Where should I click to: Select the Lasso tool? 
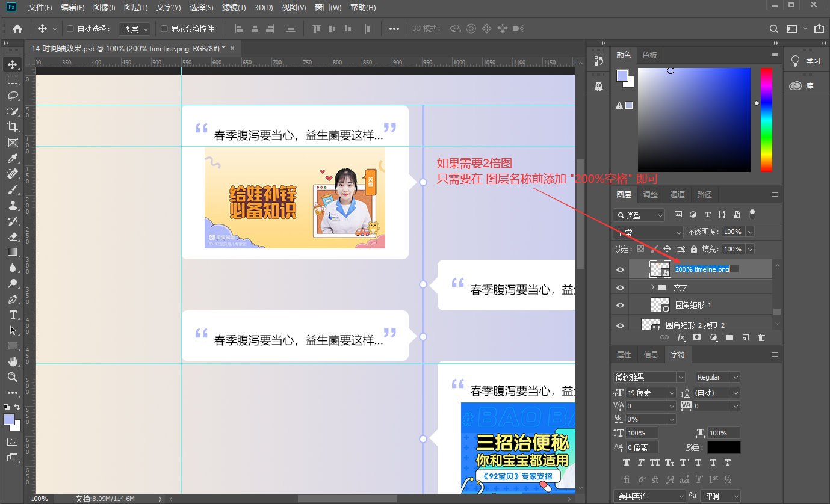(x=12, y=96)
